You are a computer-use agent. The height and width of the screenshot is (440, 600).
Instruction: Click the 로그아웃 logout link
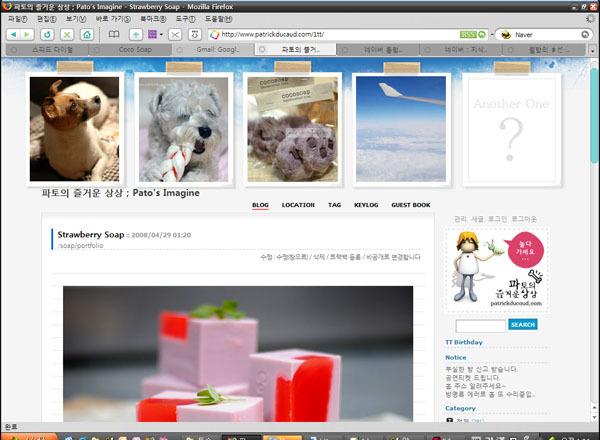pos(524,219)
